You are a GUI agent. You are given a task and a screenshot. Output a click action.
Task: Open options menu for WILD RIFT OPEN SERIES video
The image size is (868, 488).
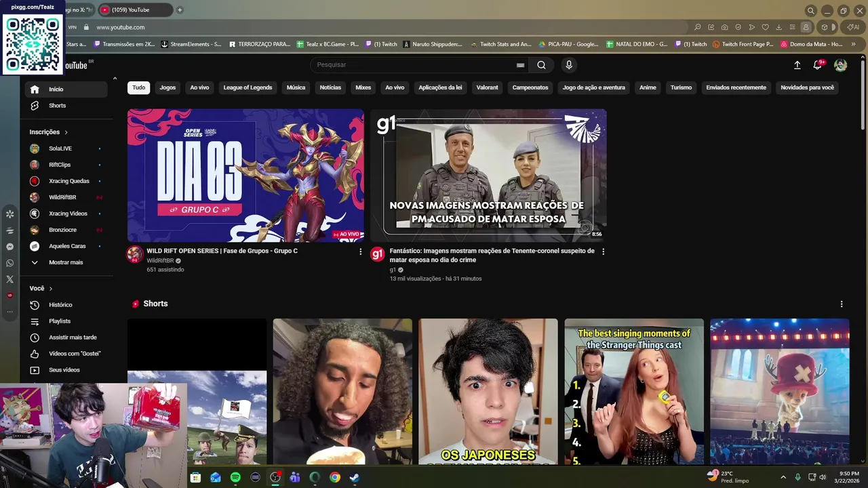click(360, 251)
